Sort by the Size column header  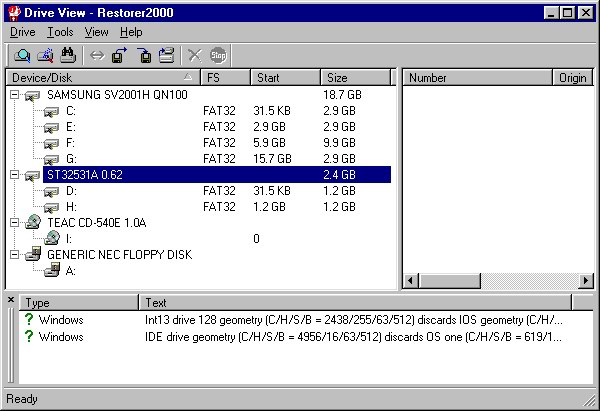tap(355, 77)
